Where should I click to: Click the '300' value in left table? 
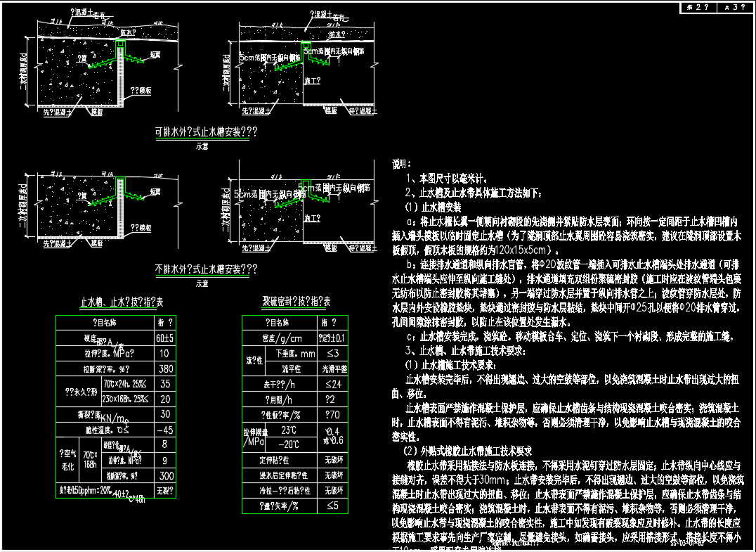pyautogui.click(x=165, y=475)
